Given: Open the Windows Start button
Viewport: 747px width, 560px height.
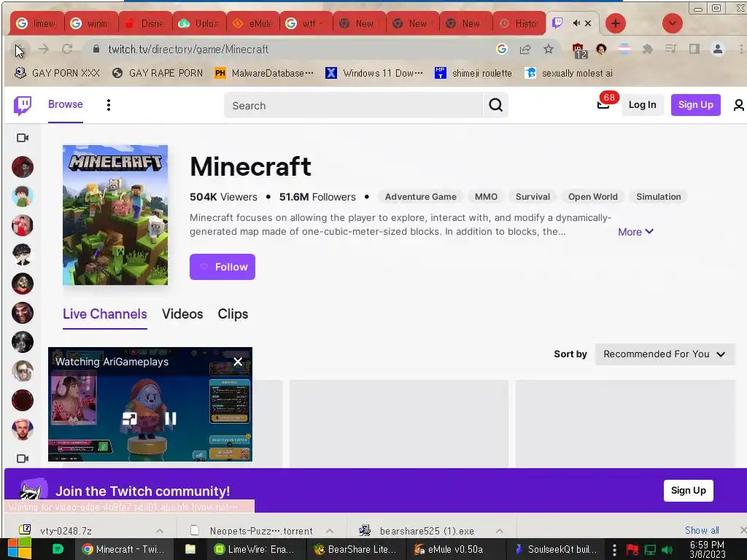Looking at the screenshot, I should (x=20, y=549).
